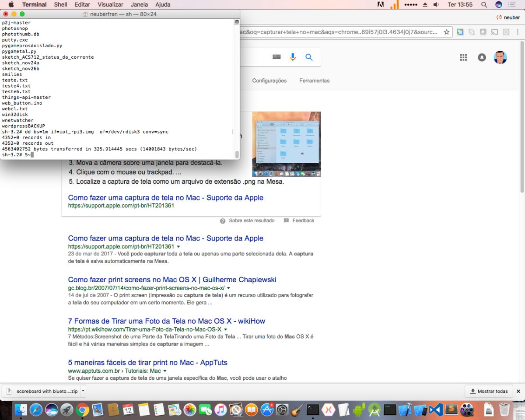Click the downloaded 'scoreboard with blueto....zip' file
The height and width of the screenshot is (420, 525).
coord(42,391)
